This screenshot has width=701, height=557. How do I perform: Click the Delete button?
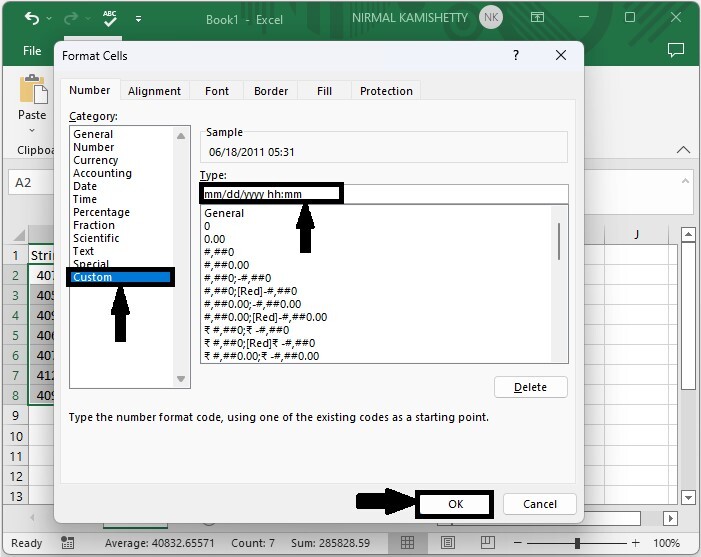(531, 387)
